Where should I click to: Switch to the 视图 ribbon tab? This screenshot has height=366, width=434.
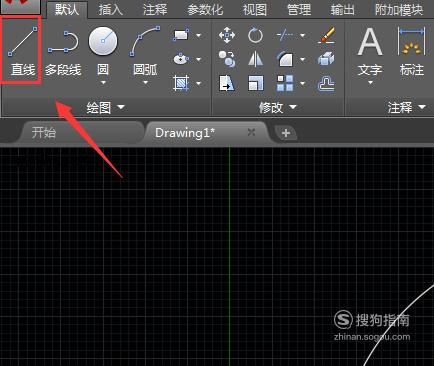point(255,10)
